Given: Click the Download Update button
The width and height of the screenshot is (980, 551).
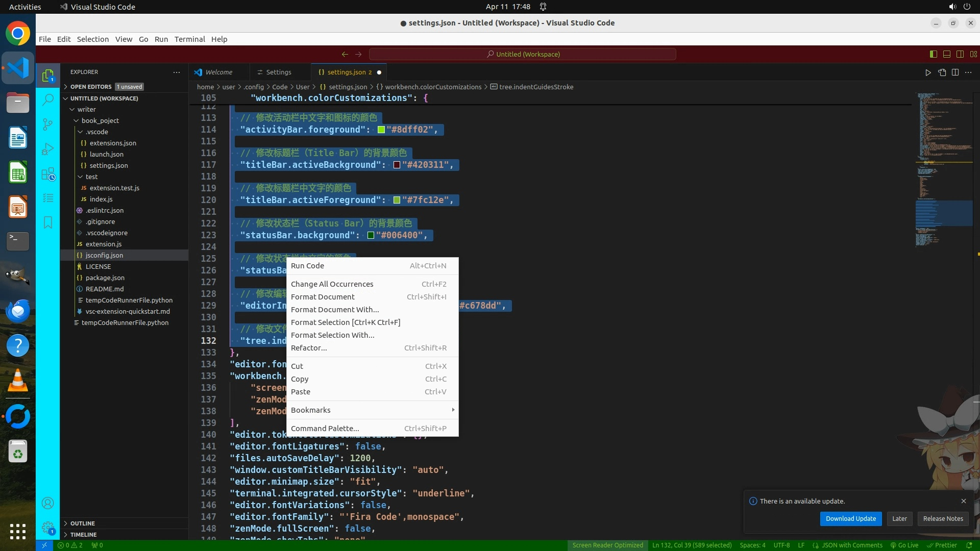Looking at the screenshot, I should coord(850,518).
